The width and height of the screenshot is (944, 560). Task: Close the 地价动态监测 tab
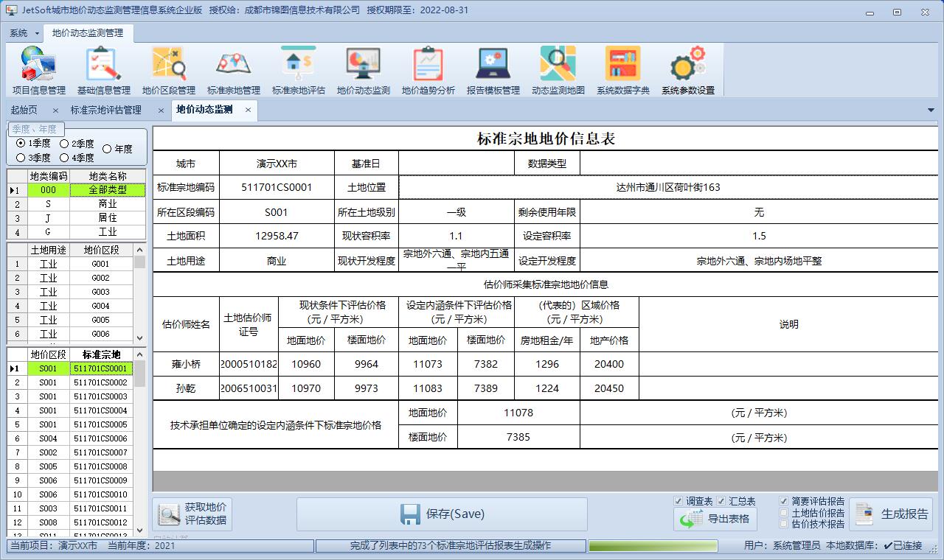click(x=249, y=110)
